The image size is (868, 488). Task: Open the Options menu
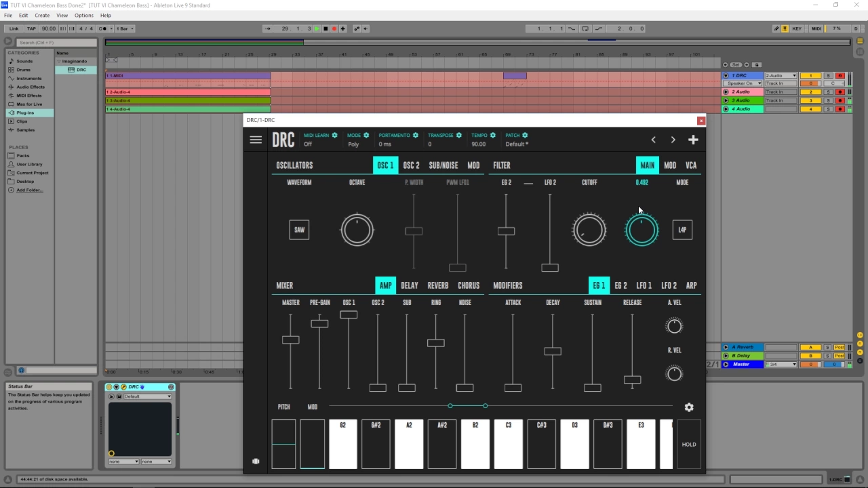coord(84,15)
